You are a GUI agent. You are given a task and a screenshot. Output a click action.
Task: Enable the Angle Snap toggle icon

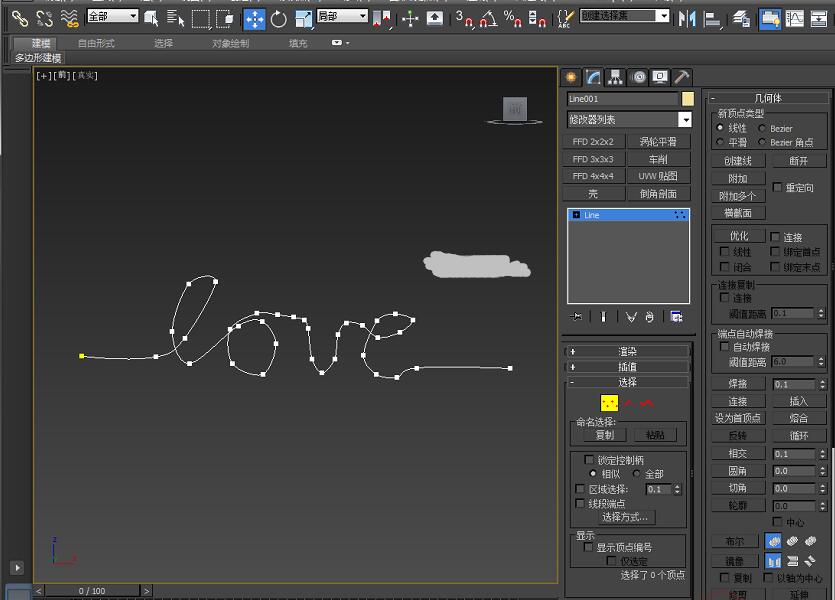click(488, 16)
